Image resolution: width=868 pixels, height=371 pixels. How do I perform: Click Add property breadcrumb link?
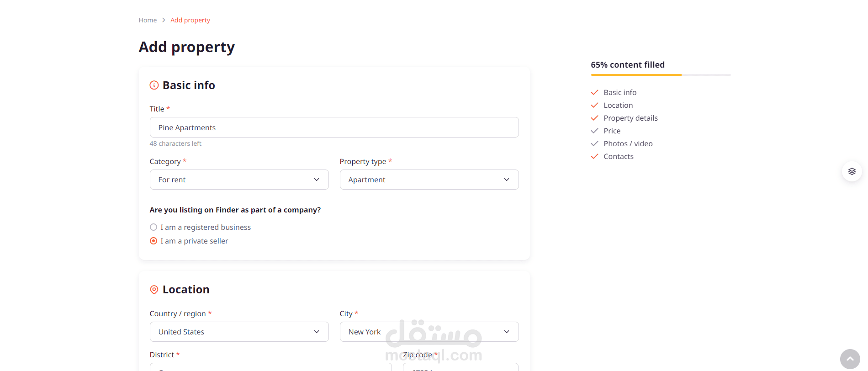[190, 20]
